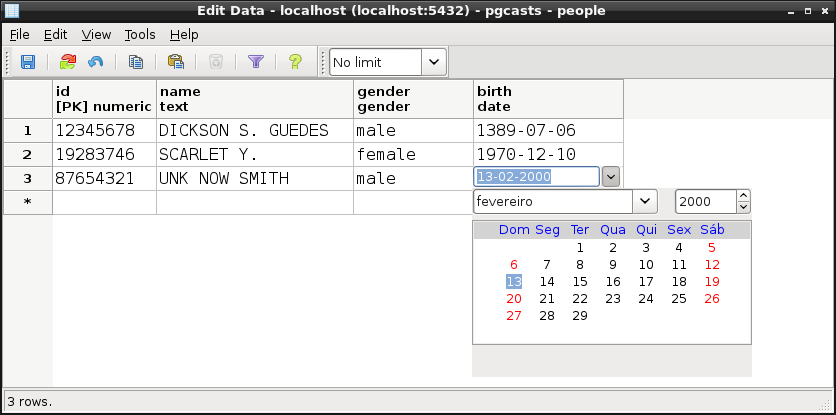Decrease the year with the down arrow
This screenshot has height=415, width=836.
click(x=743, y=207)
